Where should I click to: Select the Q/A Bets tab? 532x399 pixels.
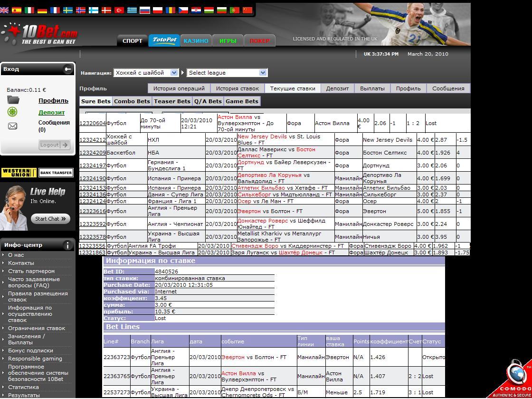[208, 101]
